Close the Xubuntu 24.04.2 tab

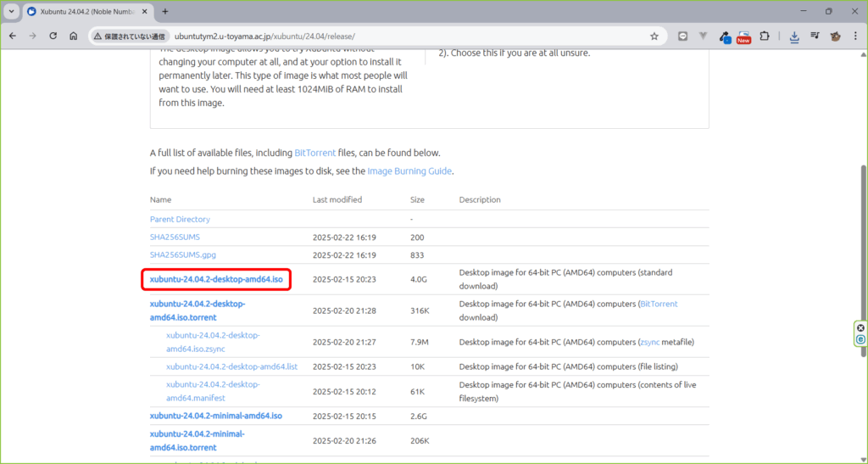click(x=145, y=12)
